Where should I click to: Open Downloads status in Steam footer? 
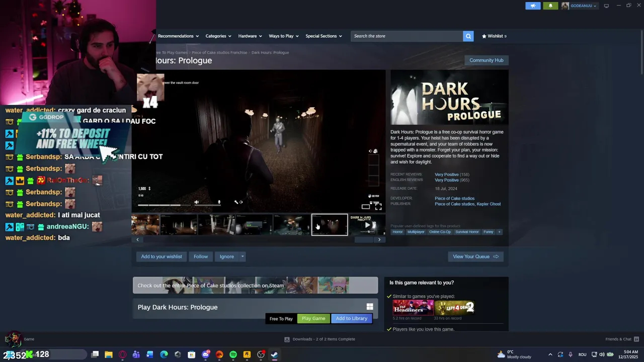pos(320,339)
